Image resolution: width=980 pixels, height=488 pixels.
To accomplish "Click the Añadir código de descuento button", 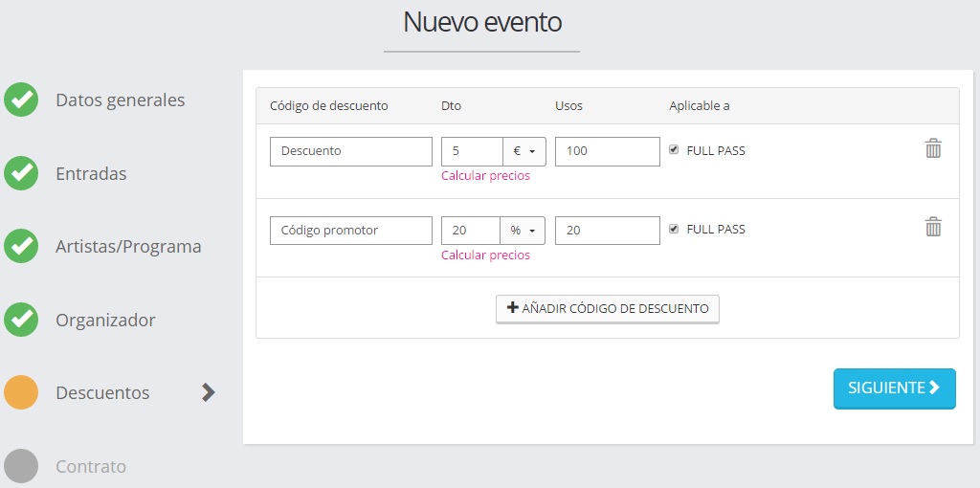I will (607, 309).
